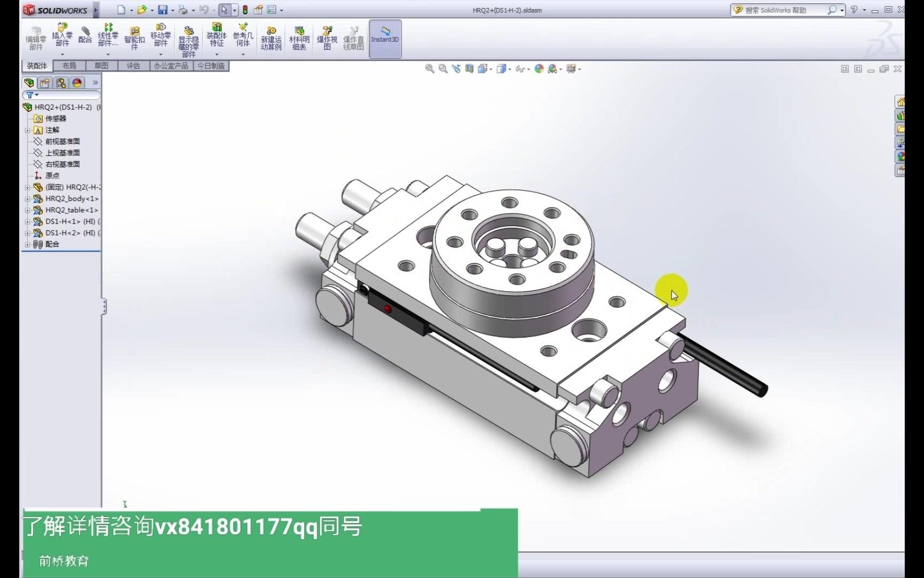
Task: Click the Print icon
Action: 183,10
